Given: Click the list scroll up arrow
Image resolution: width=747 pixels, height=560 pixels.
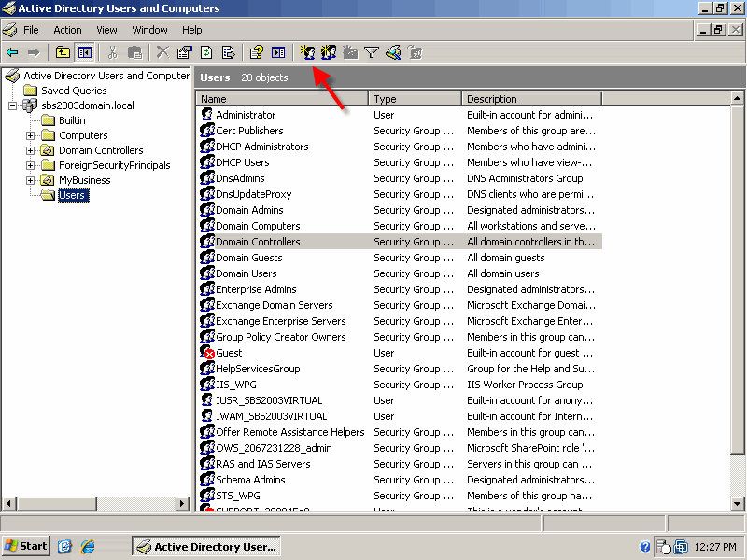Looking at the screenshot, I should (737, 99).
